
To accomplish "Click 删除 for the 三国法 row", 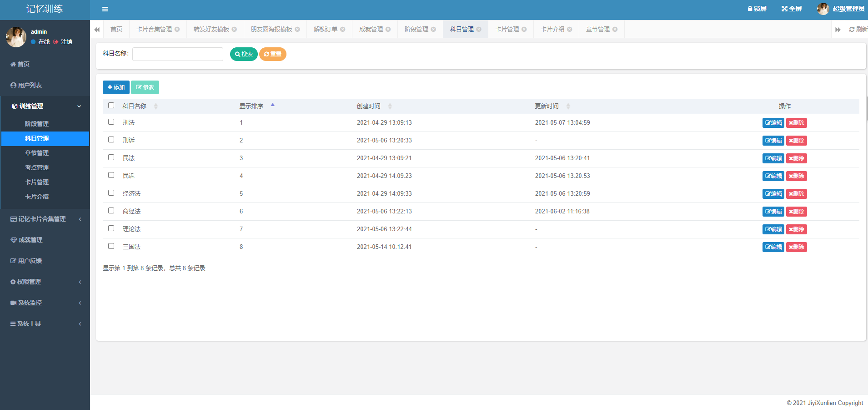I will tap(797, 247).
